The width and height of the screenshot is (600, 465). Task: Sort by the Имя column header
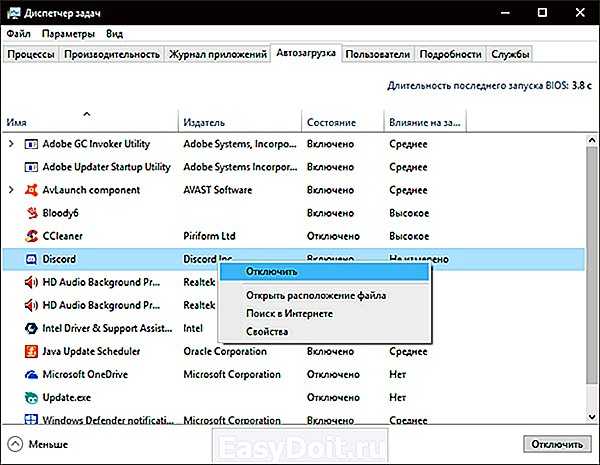pyautogui.click(x=90, y=121)
